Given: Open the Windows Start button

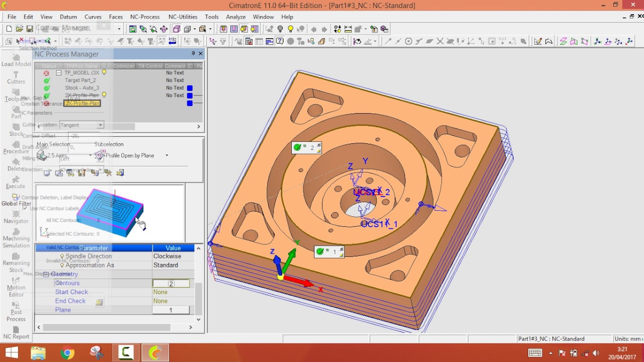Looking at the screenshot, I should (x=12, y=353).
